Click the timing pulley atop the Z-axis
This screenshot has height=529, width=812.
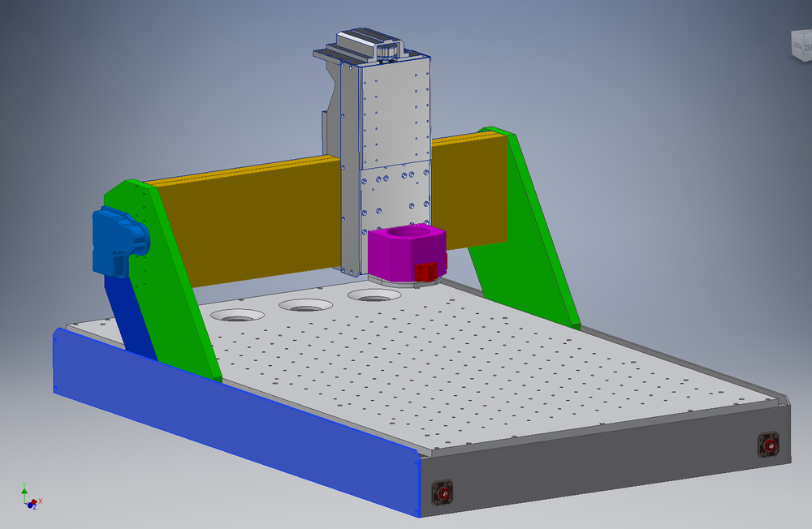click(x=386, y=51)
